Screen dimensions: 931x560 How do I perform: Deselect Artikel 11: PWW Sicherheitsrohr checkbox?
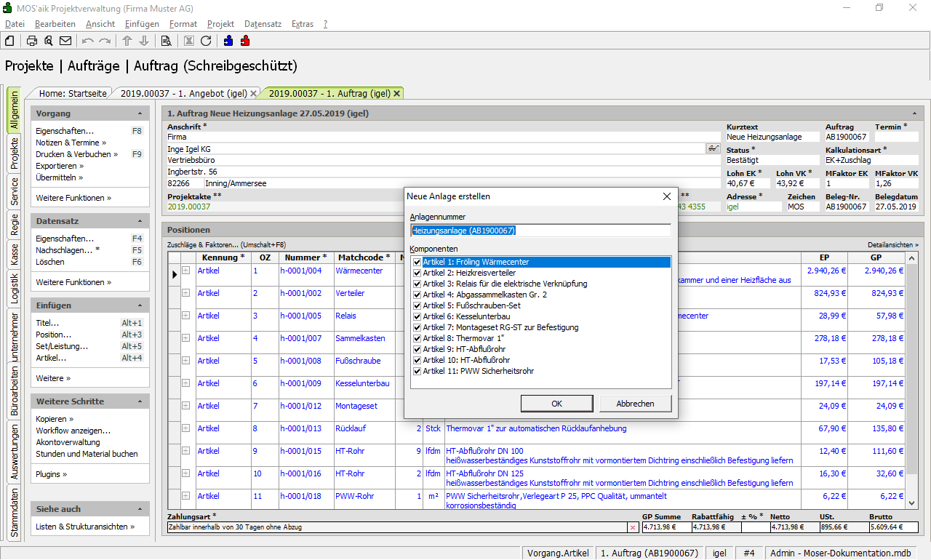tap(417, 371)
